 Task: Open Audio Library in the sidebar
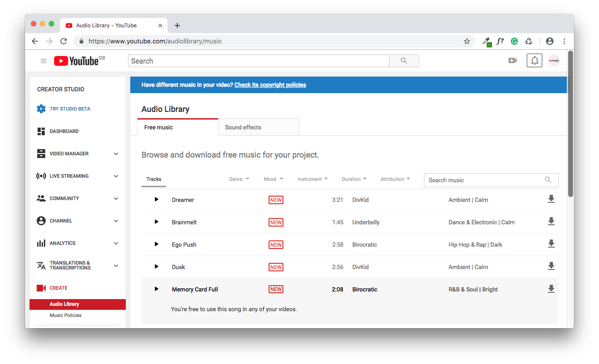[77, 304]
